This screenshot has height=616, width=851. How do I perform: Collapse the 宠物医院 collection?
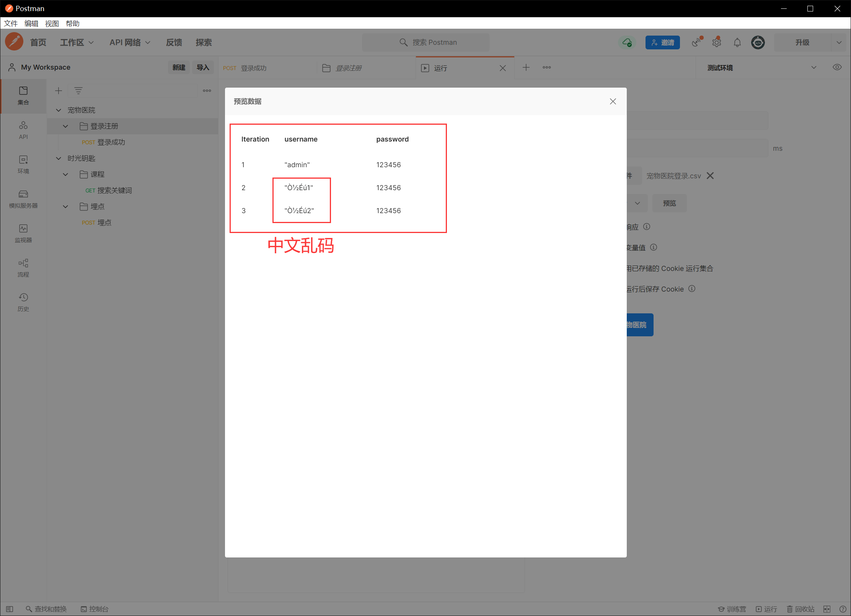59,110
